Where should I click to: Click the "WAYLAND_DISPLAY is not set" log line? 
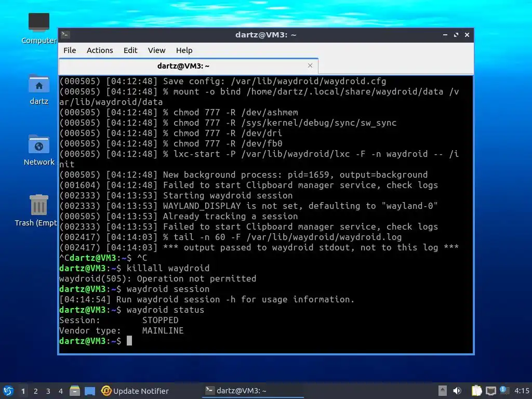click(x=248, y=206)
